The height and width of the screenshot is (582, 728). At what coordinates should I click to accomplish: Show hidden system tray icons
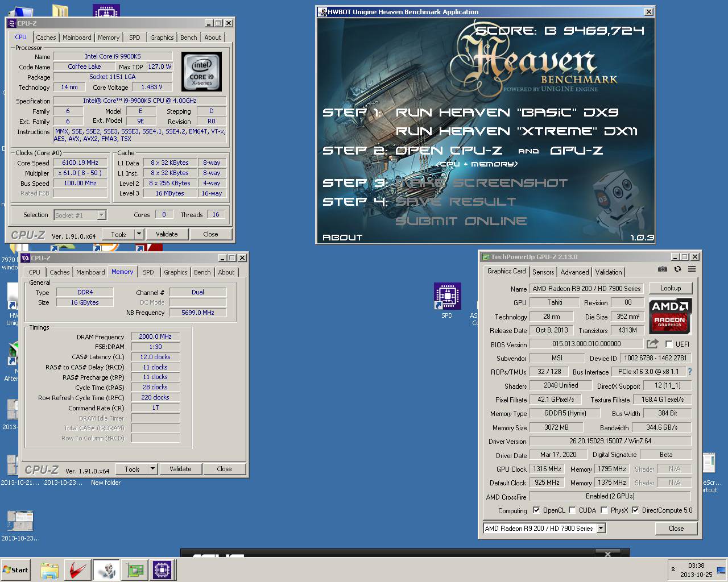pyautogui.click(x=673, y=569)
